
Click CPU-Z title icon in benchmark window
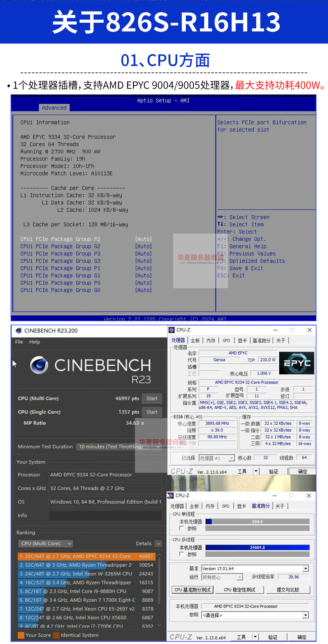[171, 496]
